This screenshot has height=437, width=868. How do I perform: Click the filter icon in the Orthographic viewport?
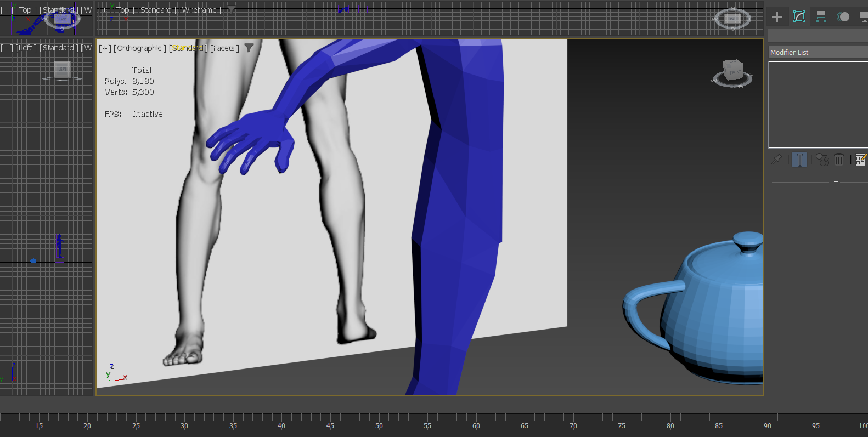[x=249, y=48]
